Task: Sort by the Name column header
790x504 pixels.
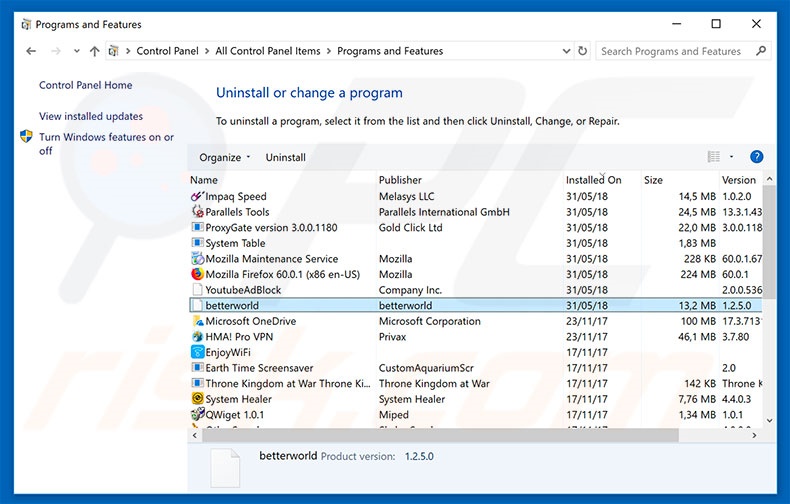Action: pos(204,180)
